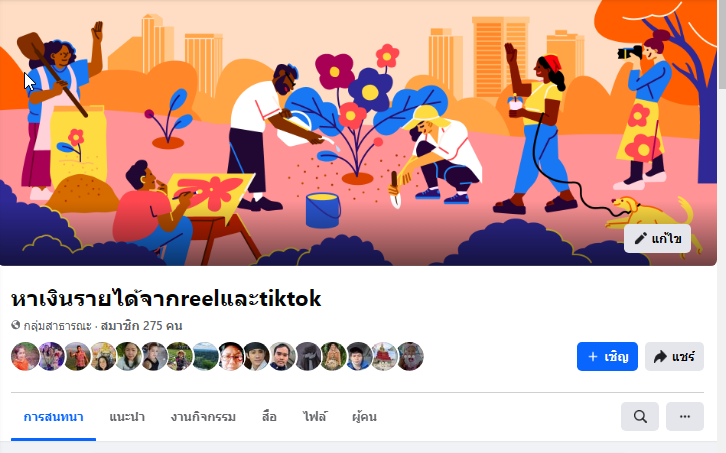Open group search with magnifier icon

point(640,416)
